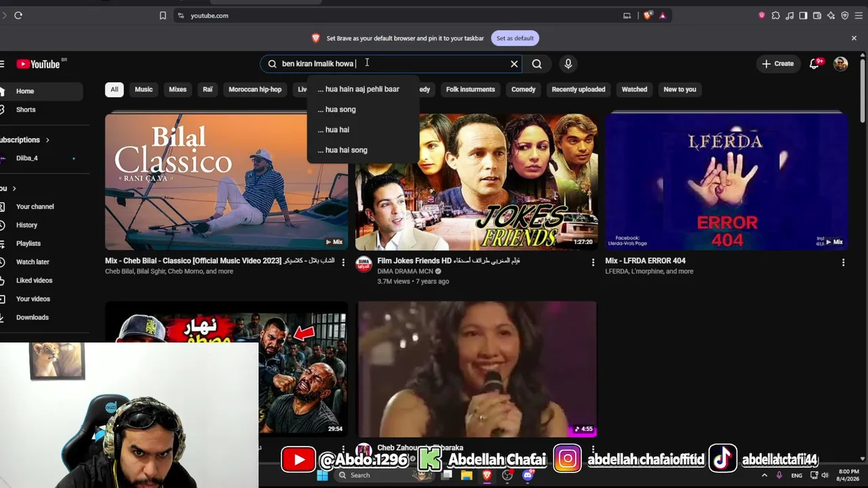Open more options for Cheb Bilal Classico mix

tap(343, 262)
